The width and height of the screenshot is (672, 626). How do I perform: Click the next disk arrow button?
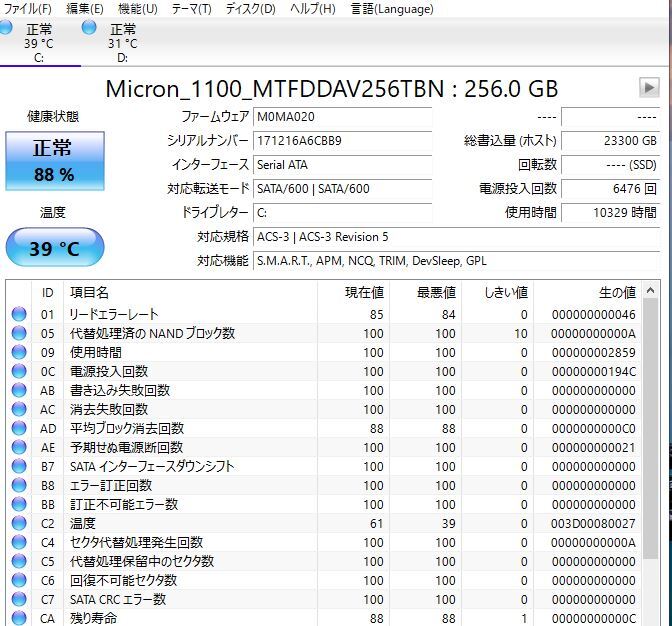[649, 88]
